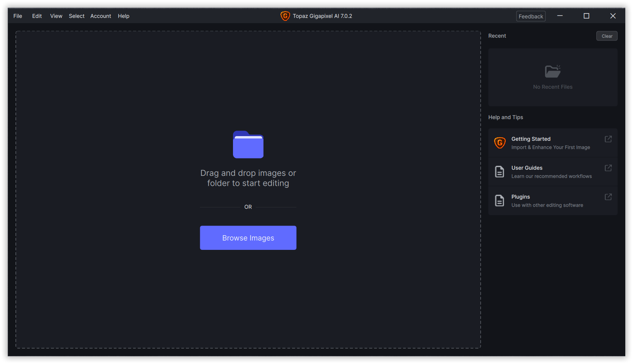Viewport: 633px width, 364px height.
Task: Click the Feedback button
Action: [x=531, y=16]
